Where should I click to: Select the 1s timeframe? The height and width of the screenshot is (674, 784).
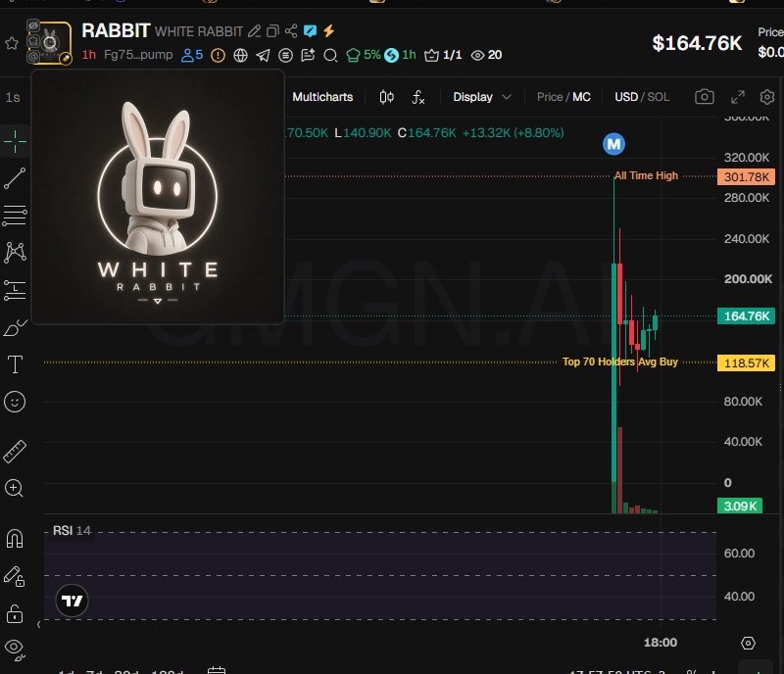tap(13, 97)
